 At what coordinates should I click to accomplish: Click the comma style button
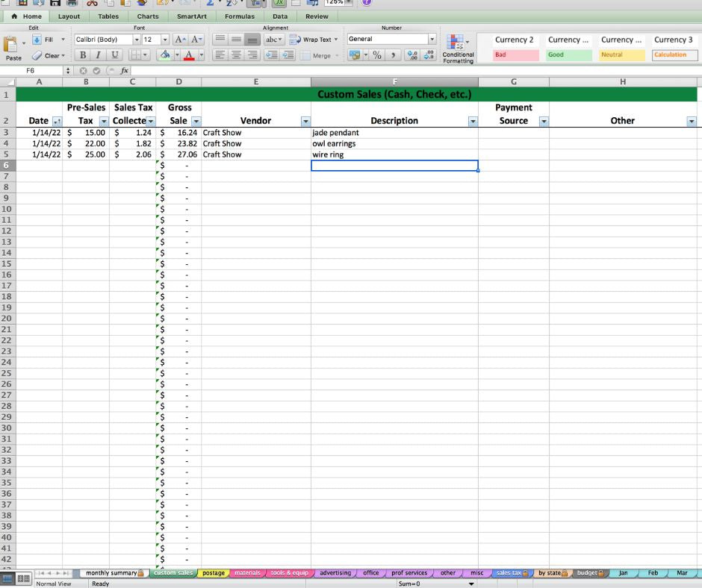click(394, 55)
